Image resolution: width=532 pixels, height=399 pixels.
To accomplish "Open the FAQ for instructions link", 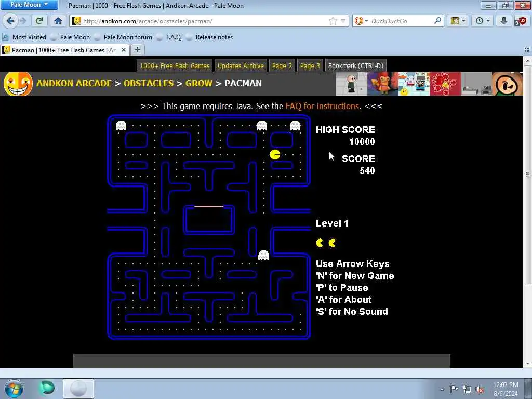I will (x=322, y=106).
